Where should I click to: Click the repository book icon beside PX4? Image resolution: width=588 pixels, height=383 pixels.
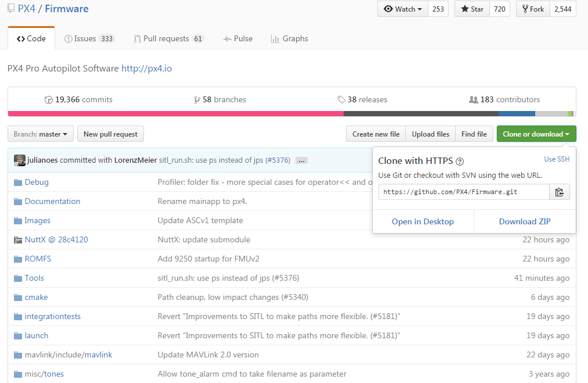click(x=11, y=8)
